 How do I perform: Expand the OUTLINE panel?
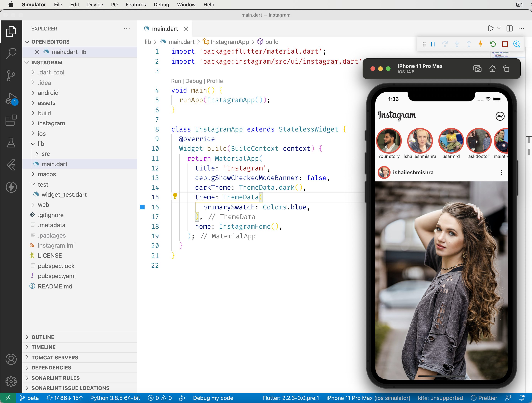[x=80, y=337]
